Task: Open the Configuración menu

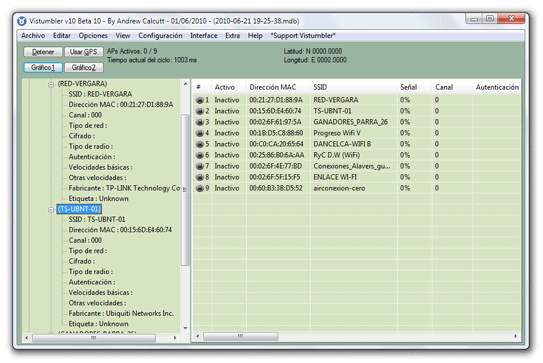Action: (160, 36)
